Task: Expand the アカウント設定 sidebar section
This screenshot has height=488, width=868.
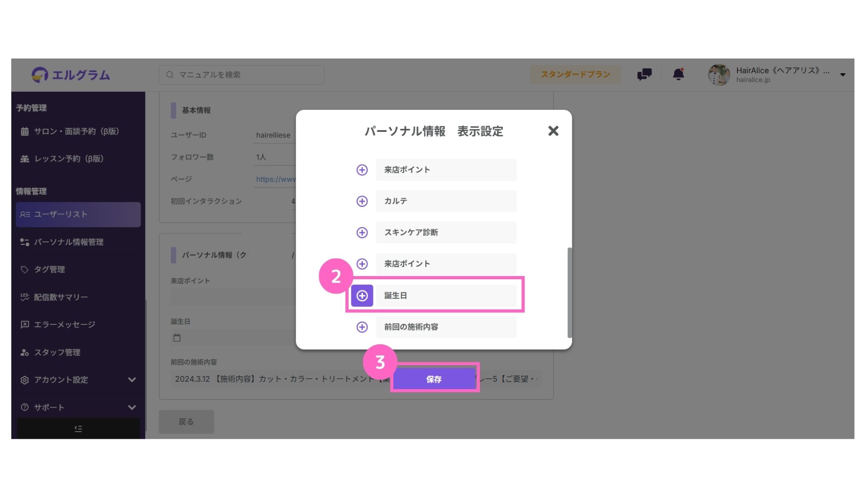Action: [x=132, y=380]
